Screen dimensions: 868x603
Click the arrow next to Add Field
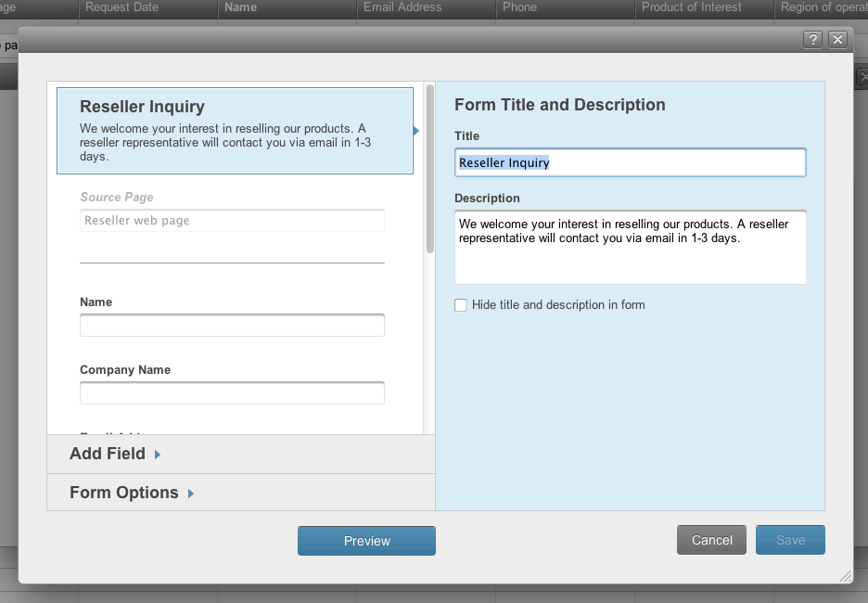point(158,455)
